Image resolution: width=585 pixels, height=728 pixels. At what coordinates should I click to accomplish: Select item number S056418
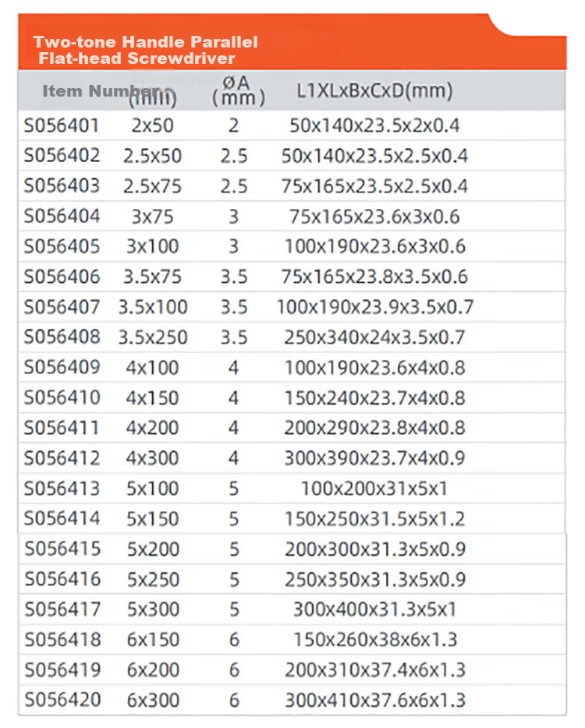point(62,639)
